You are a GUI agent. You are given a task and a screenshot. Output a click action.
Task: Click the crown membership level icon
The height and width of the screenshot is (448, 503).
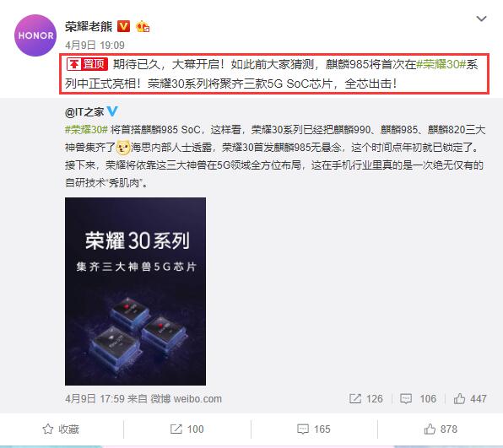(x=143, y=27)
